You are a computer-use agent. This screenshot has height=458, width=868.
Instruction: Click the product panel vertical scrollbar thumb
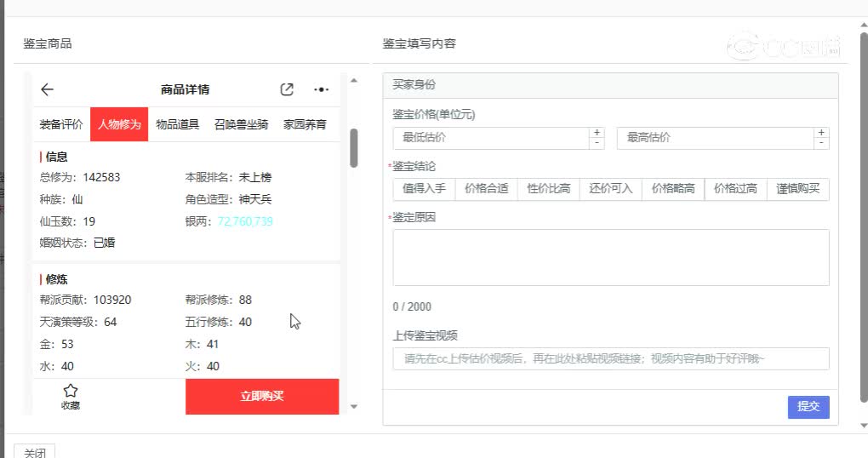(x=354, y=148)
